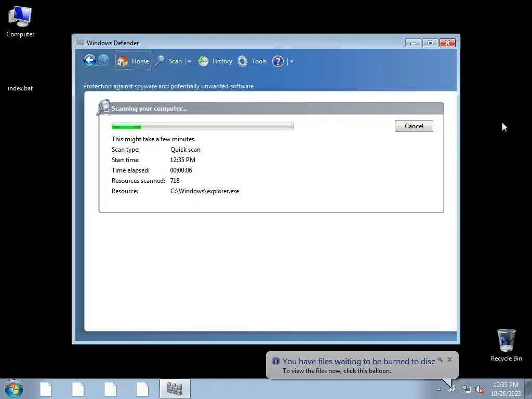
Task: Cancel the running quick scan
Action: click(x=414, y=126)
